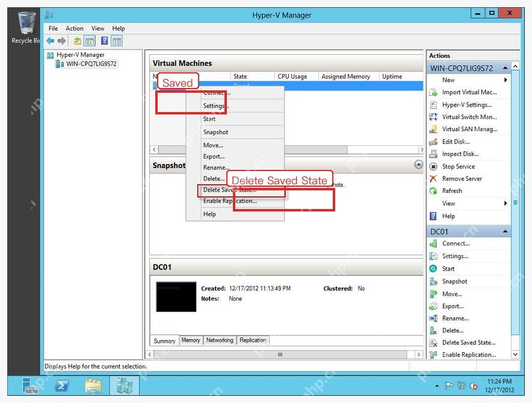Click the Up one level toolbar icon

pyautogui.click(x=78, y=41)
